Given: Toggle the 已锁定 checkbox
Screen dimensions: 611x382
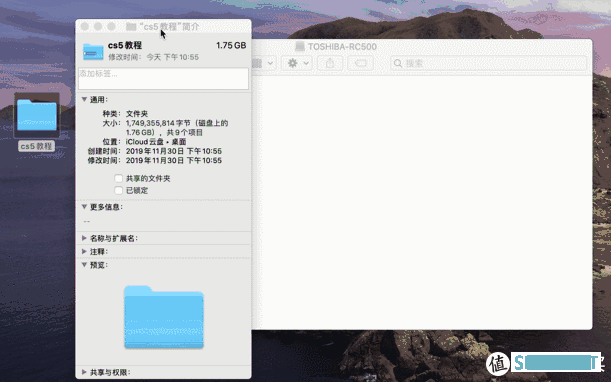Looking at the screenshot, I should pyautogui.click(x=118, y=191).
